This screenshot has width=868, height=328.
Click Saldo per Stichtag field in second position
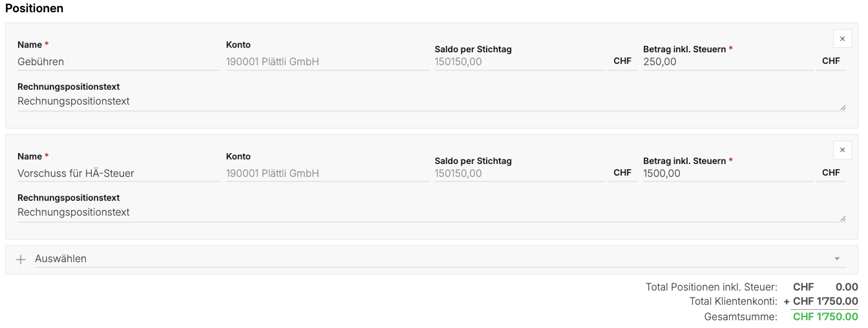pos(520,173)
